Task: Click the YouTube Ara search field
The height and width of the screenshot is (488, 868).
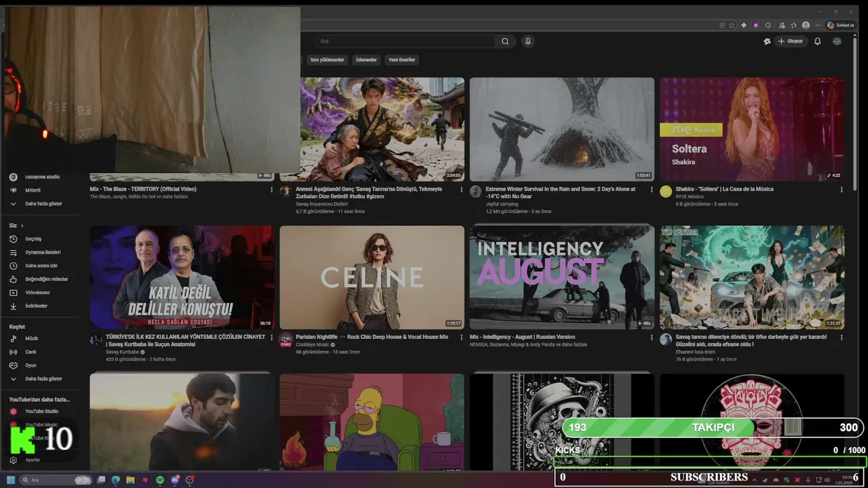Action: pyautogui.click(x=404, y=41)
